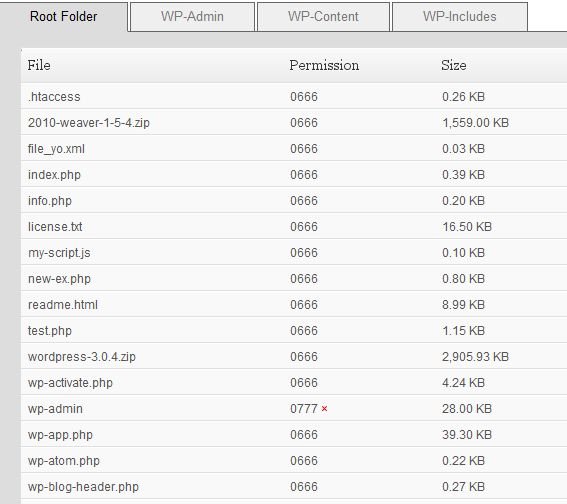The height and width of the screenshot is (504, 567).
Task: Click the 0777 permission value for wp-admin
Action: click(x=304, y=409)
